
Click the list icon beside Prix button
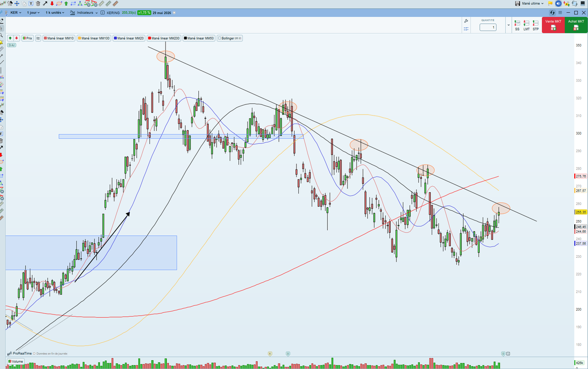point(38,38)
